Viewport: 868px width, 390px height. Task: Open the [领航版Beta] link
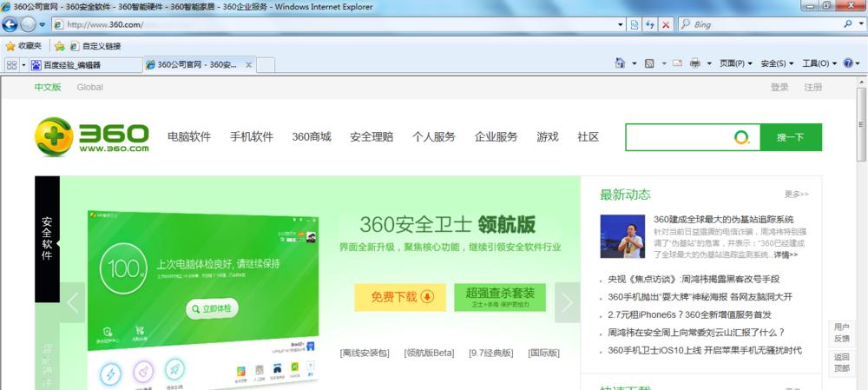click(429, 353)
